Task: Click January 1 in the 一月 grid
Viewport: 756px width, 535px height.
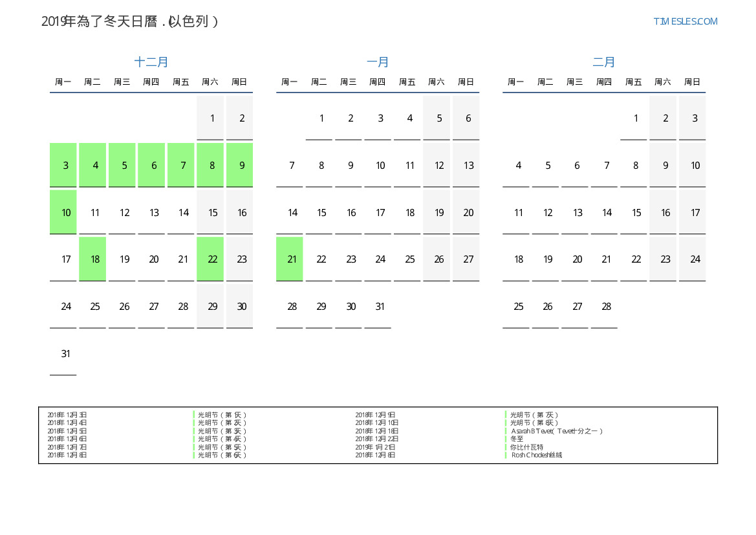Action: (319, 118)
